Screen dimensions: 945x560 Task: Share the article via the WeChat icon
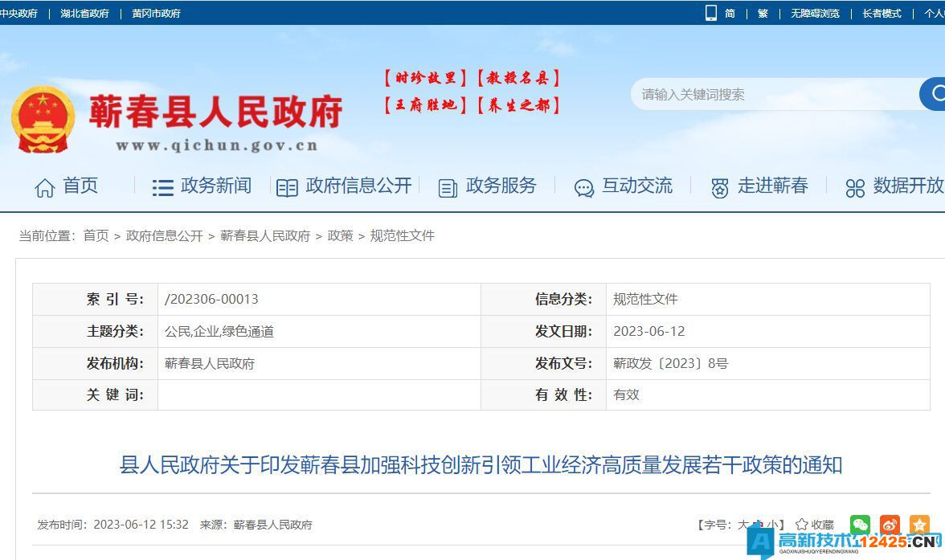pyautogui.click(x=861, y=525)
